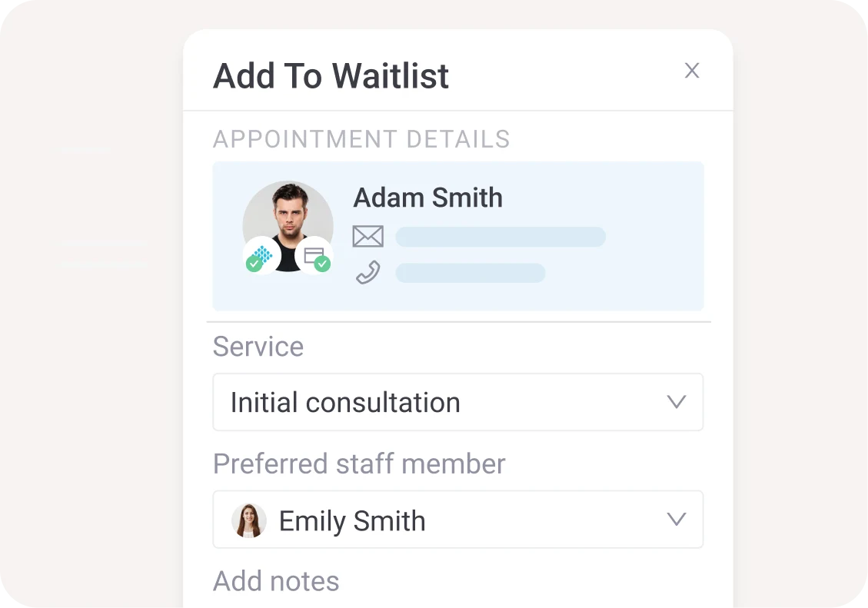Click Emily Smith's small avatar
868x608 pixels.
point(248,520)
